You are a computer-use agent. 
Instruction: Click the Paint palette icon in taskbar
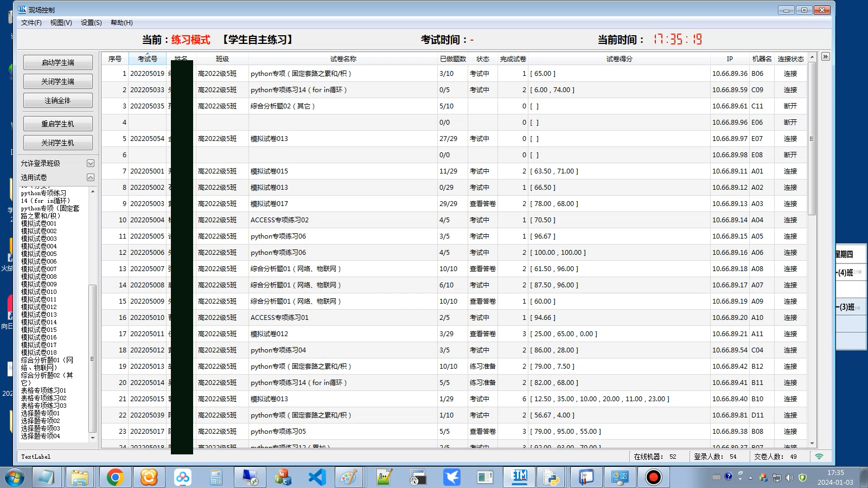coord(349,477)
